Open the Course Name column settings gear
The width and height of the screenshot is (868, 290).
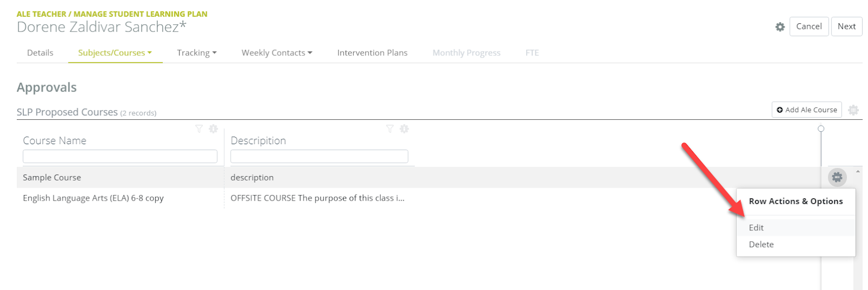click(213, 128)
